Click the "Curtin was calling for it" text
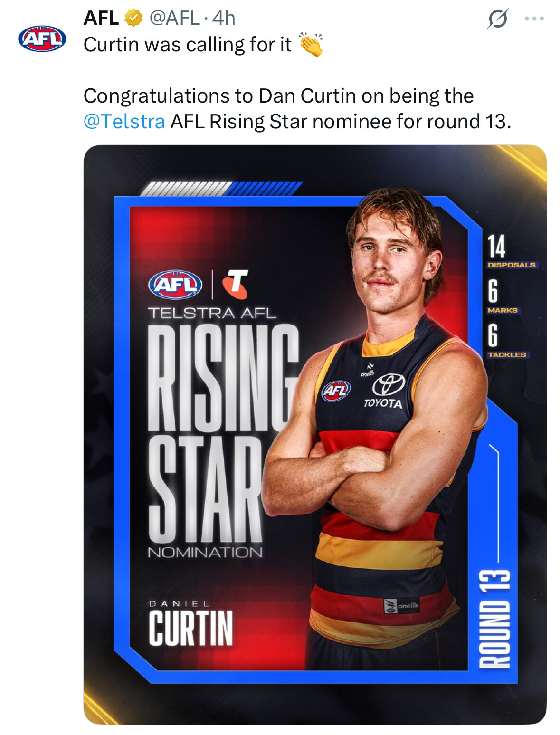The width and height of the screenshot is (560, 735). (188, 45)
